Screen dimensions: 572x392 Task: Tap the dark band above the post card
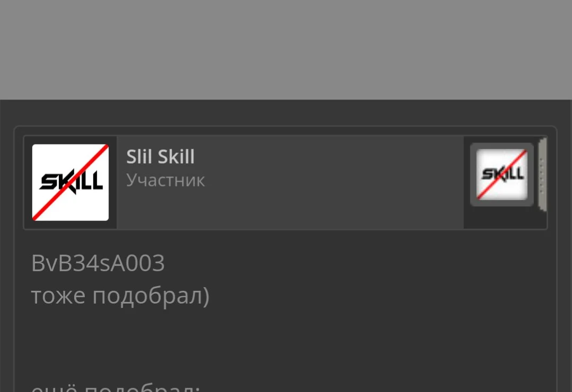[x=286, y=112]
